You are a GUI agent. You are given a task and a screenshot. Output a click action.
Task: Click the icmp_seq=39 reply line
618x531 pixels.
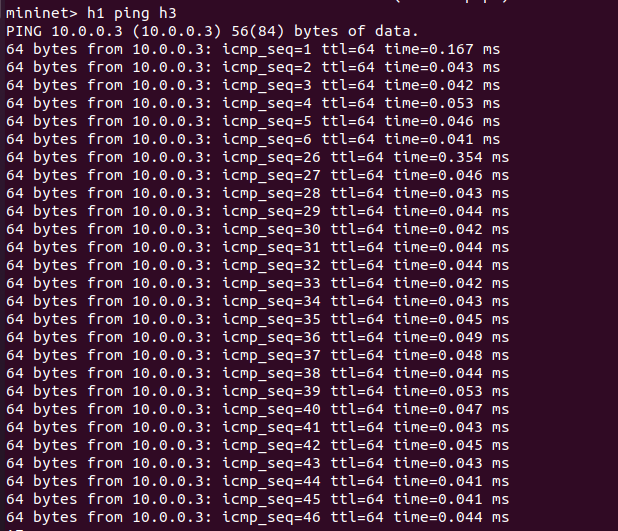tap(256, 390)
